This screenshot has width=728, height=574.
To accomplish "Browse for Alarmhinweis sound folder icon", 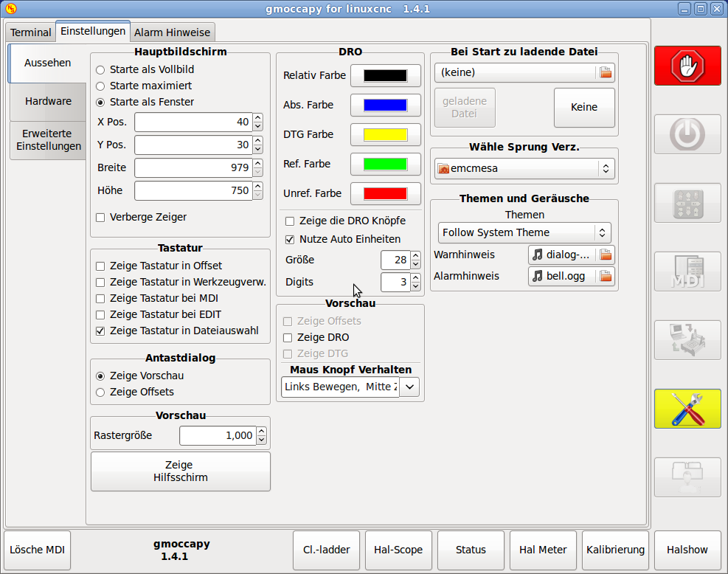I will (606, 276).
